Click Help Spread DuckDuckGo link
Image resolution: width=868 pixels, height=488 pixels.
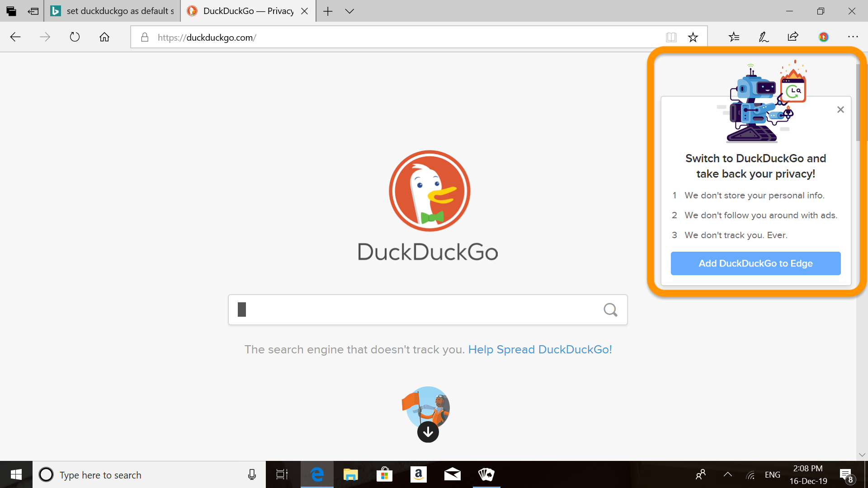coord(540,349)
